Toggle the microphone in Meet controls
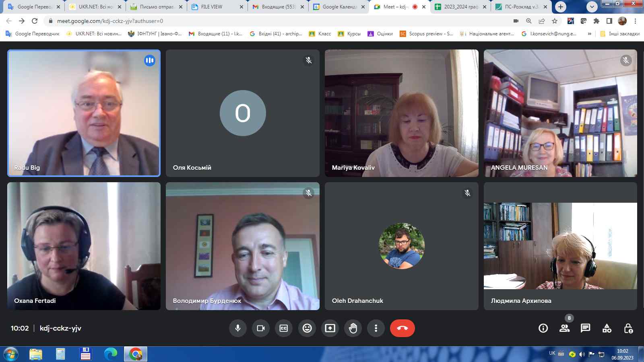This screenshot has height=362, width=644. pos(238,328)
